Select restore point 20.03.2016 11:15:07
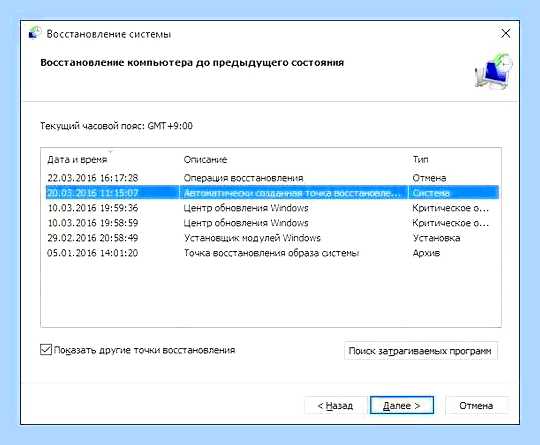The image size is (540, 445). [x=272, y=193]
